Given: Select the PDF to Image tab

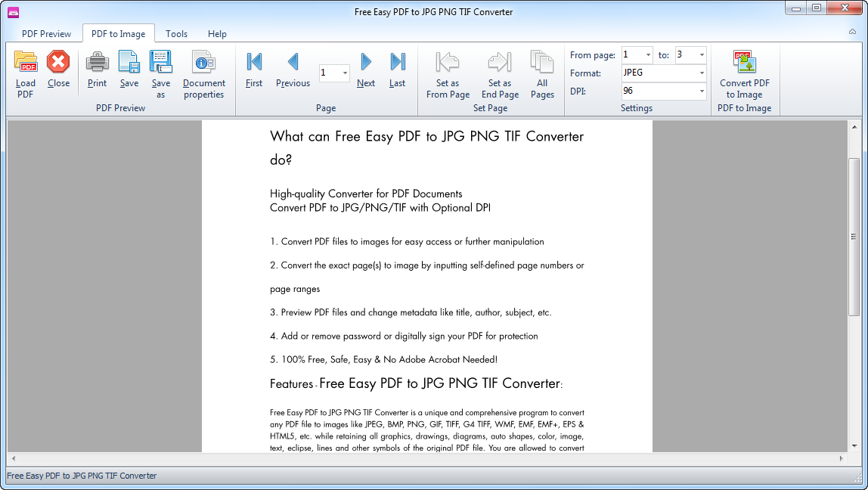Looking at the screenshot, I should (x=119, y=34).
